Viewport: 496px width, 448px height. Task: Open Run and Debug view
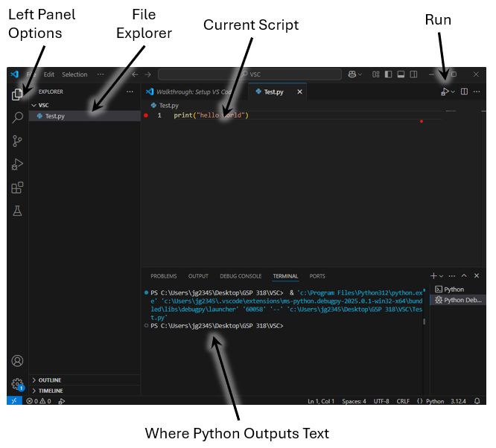coord(17,164)
